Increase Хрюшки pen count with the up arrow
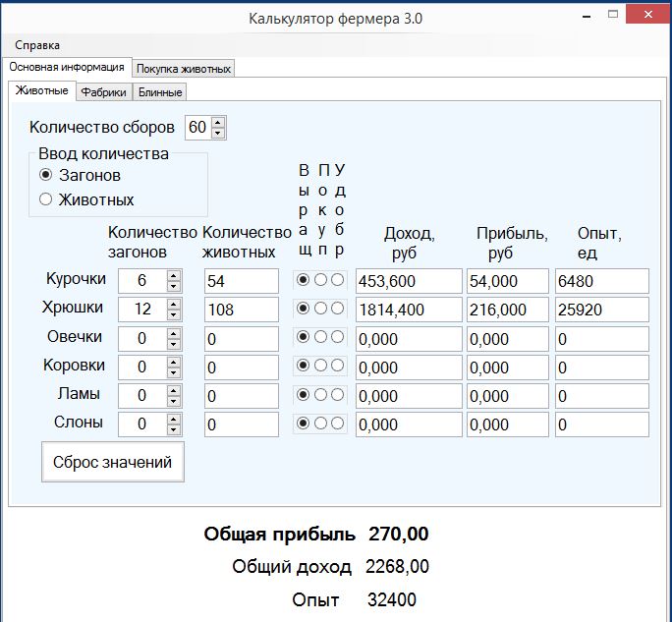Screen dimensions: 672x622 click(x=174, y=304)
